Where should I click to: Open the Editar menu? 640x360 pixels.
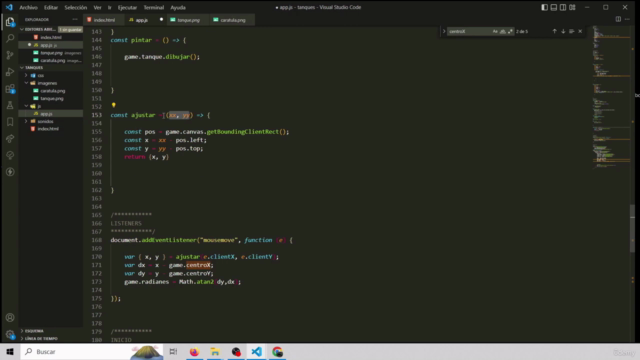51,7
